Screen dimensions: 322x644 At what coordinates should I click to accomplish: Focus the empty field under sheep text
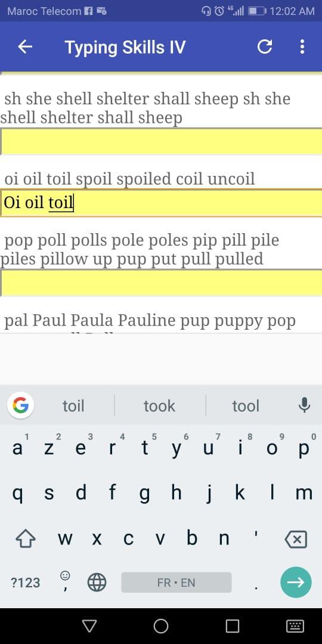coord(161,142)
